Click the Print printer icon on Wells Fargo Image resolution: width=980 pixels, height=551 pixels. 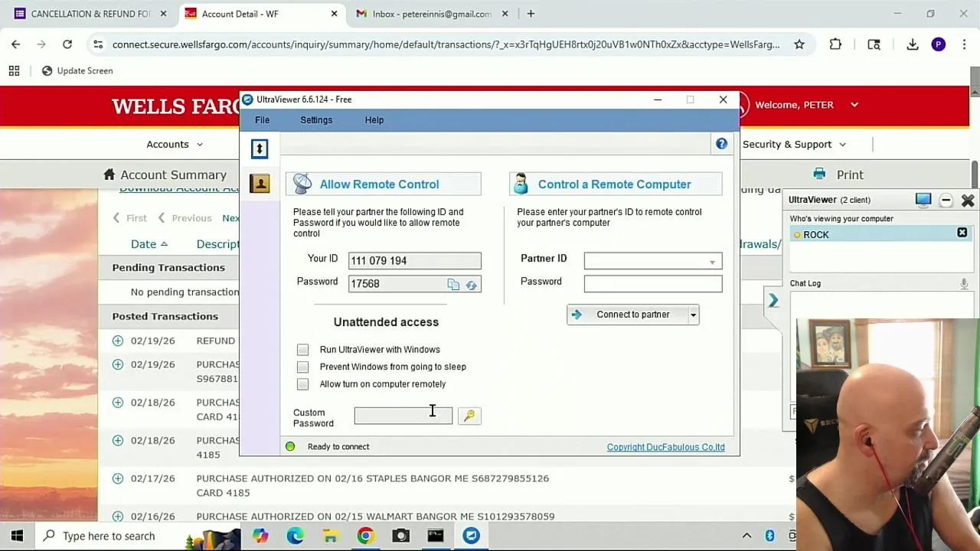[820, 174]
